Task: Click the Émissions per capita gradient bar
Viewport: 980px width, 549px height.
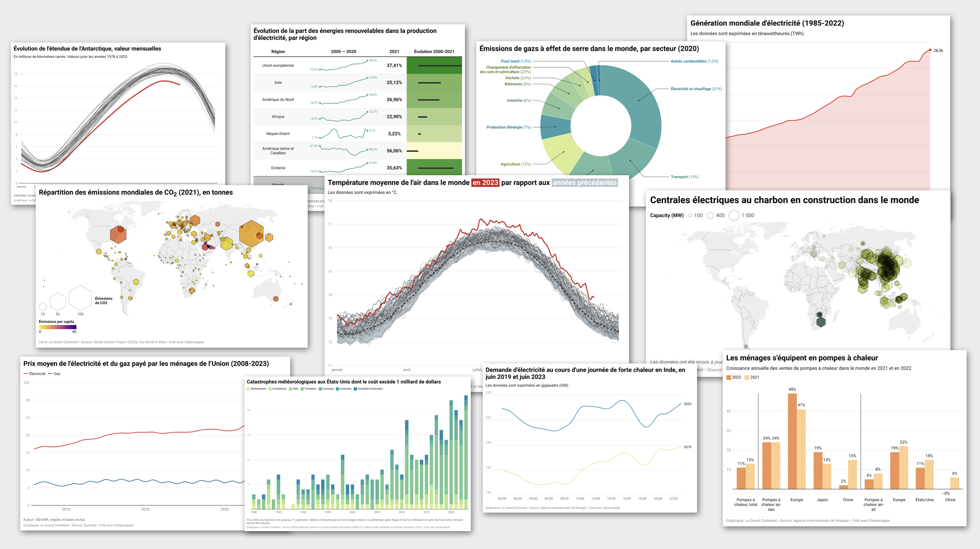Action: click(x=57, y=327)
